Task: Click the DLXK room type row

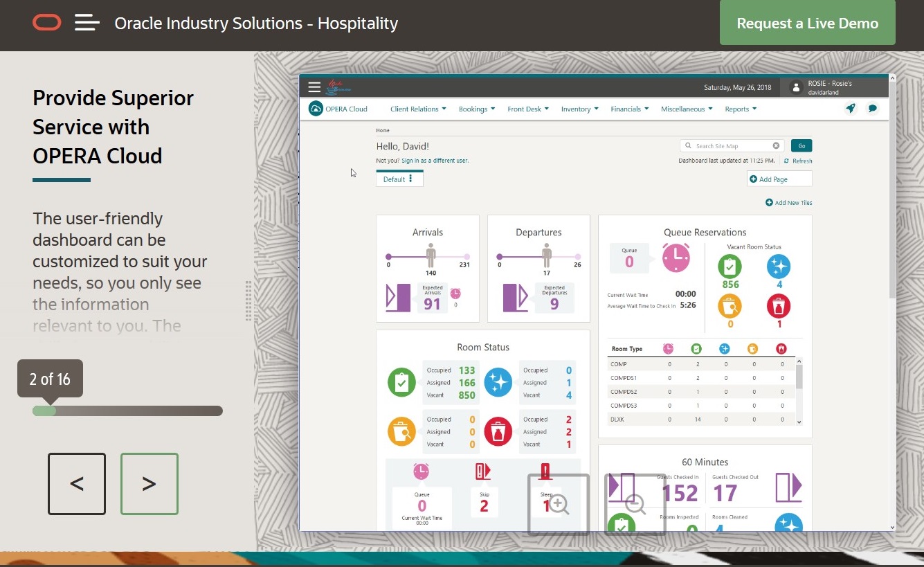Action: pyautogui.click(x=701, y=420)
